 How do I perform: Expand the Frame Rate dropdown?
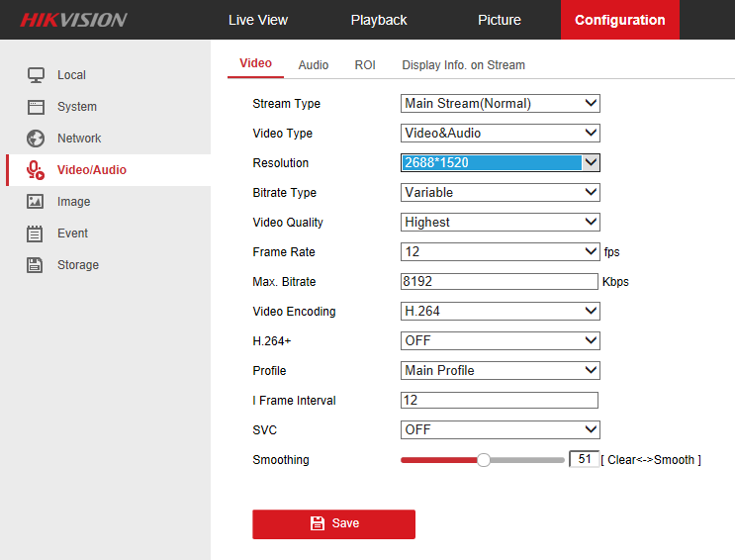point(500,252)
